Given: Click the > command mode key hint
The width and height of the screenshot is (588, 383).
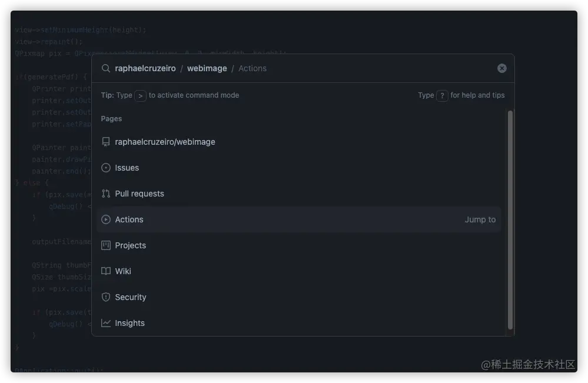Looking at the screenshot, I should pos(140,95).
